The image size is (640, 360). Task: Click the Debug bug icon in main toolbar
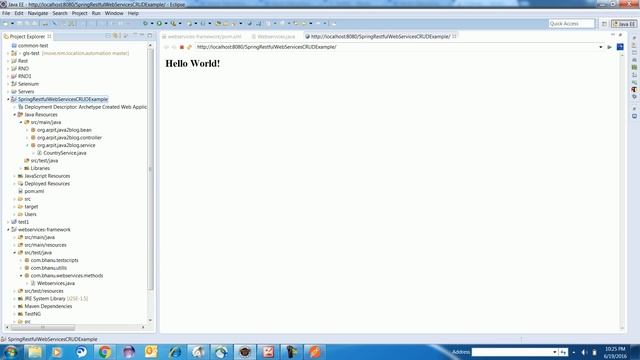pos(145,24)
